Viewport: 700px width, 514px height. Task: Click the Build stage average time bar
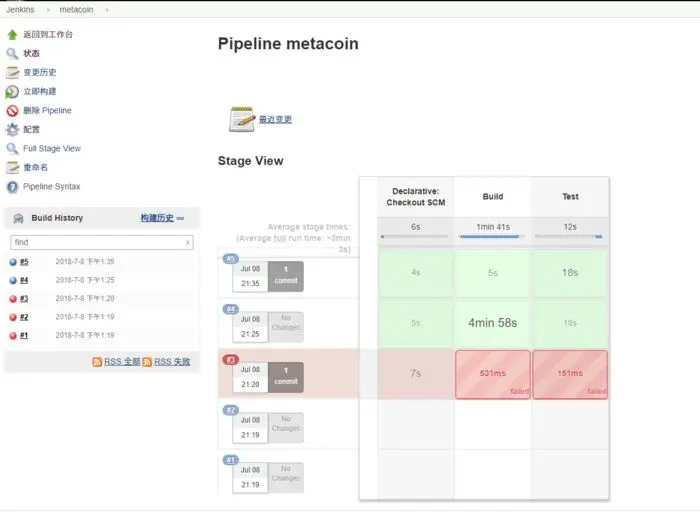pyautogui.click(x=493, y=236)
